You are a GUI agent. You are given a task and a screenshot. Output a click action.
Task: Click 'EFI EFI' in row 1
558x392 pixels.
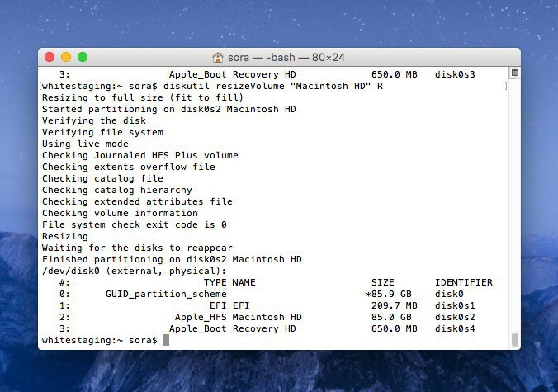point(229,305)
